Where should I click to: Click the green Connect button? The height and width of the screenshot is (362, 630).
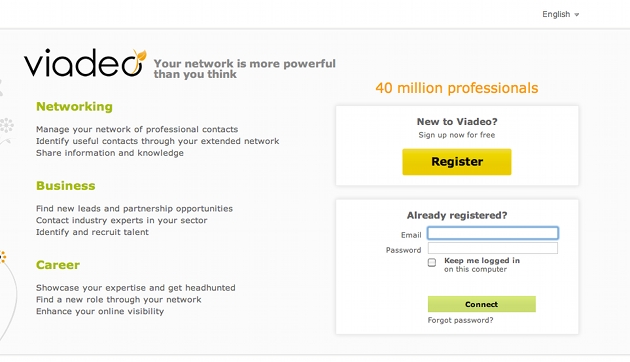pyautogui.click(x=481, y=304)
